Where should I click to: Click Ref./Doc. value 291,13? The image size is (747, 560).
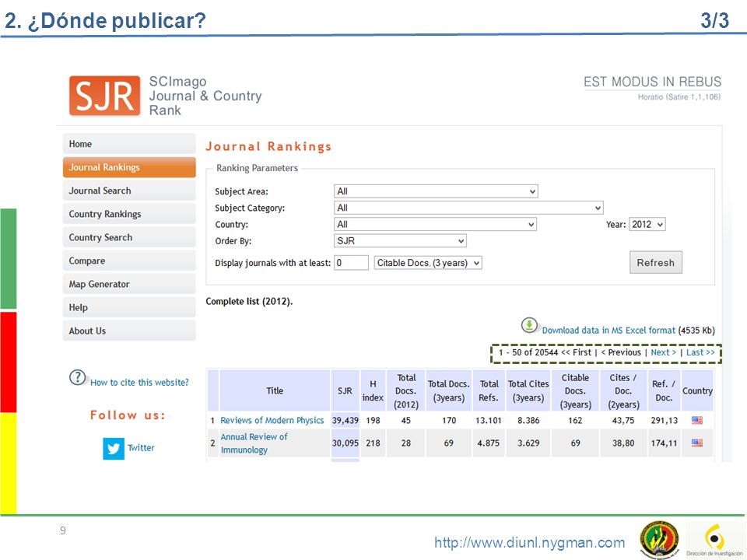664,421
